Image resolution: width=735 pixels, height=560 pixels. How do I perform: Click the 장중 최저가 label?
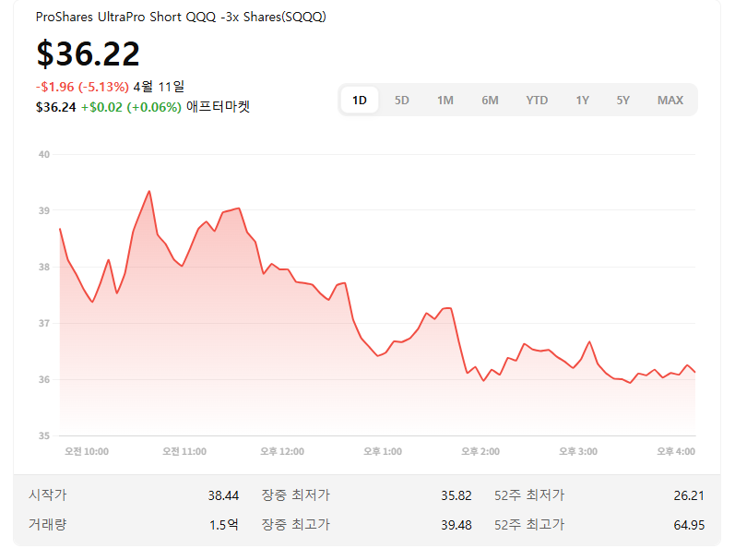(x=296, y=495)
